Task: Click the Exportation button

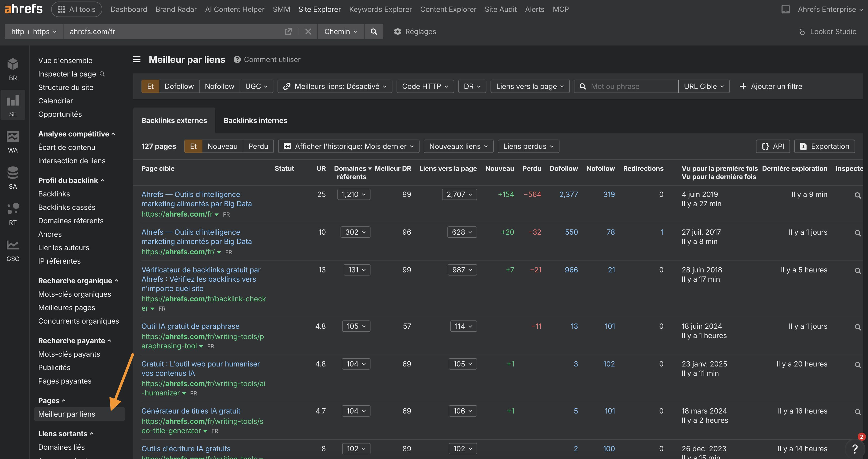Action: (x=825, y=146)
